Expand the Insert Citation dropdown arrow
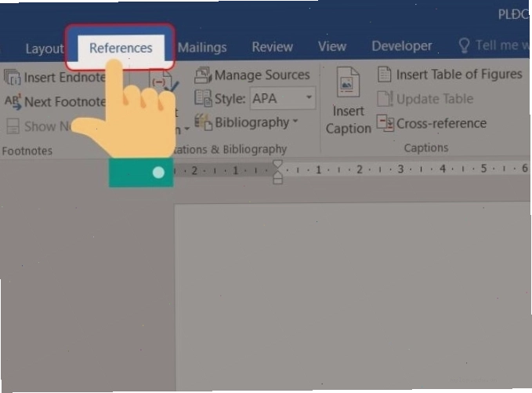The height and width of the screenshot is (393, 532). pos(186,129)
